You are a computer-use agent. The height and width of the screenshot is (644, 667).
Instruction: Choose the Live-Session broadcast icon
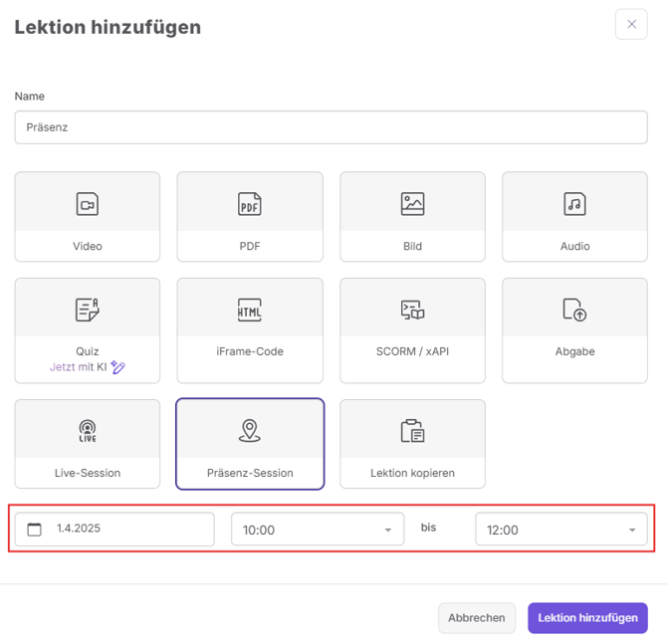88,431
